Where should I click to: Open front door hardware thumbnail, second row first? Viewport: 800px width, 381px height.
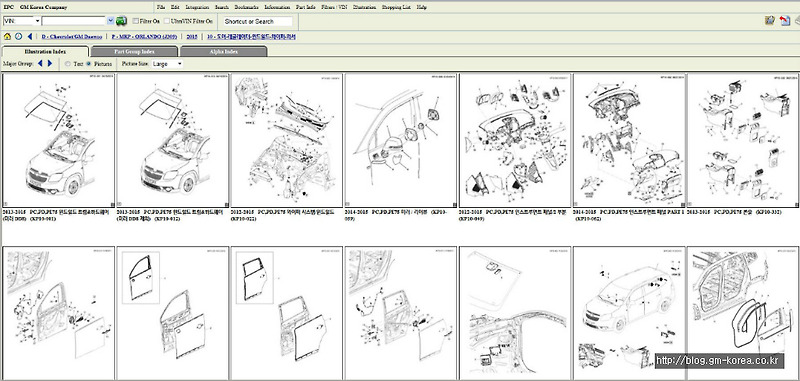coord(59,313)
